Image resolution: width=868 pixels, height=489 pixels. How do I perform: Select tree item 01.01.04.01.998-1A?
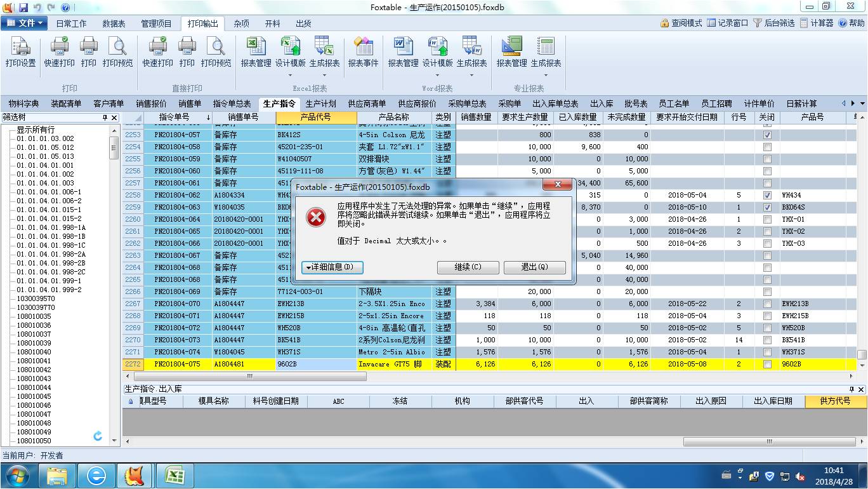[x=51, y=227]
